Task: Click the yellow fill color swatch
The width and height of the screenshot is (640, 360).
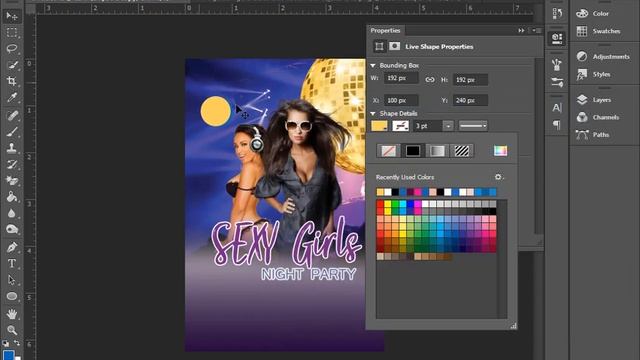Action: click(x=379, y=126)
